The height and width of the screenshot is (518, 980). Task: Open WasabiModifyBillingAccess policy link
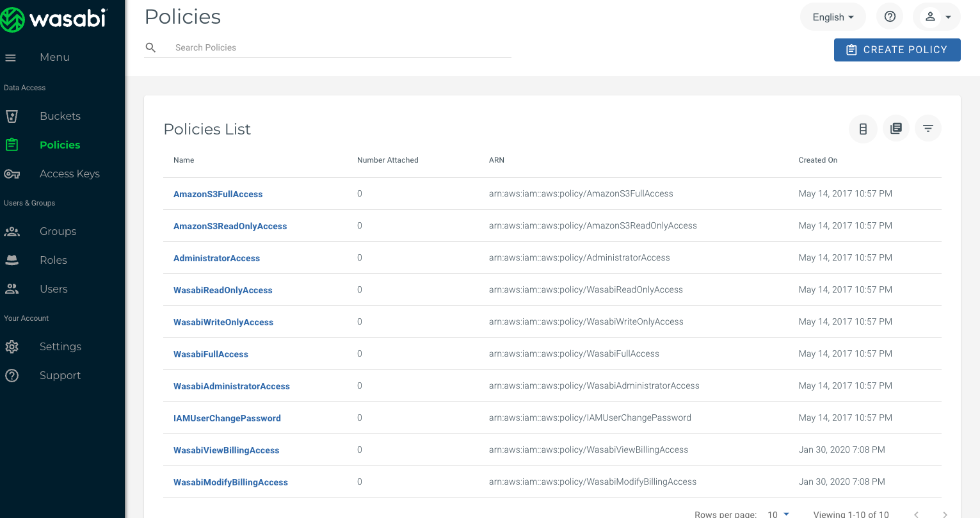pos(230,482)
